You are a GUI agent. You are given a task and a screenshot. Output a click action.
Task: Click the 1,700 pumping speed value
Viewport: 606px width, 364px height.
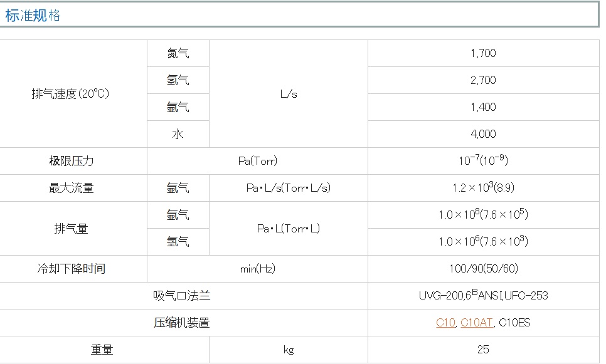pos(483,53)
